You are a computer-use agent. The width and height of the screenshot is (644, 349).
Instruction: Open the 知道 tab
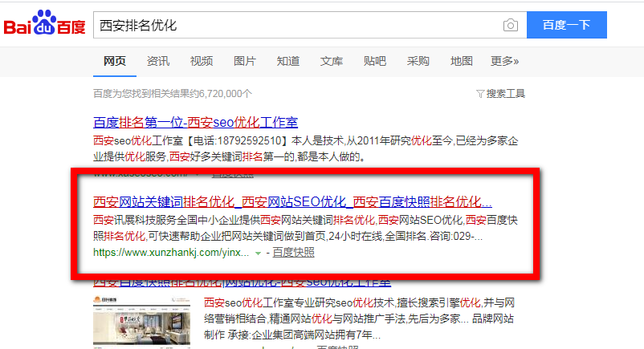coord(288,61)
